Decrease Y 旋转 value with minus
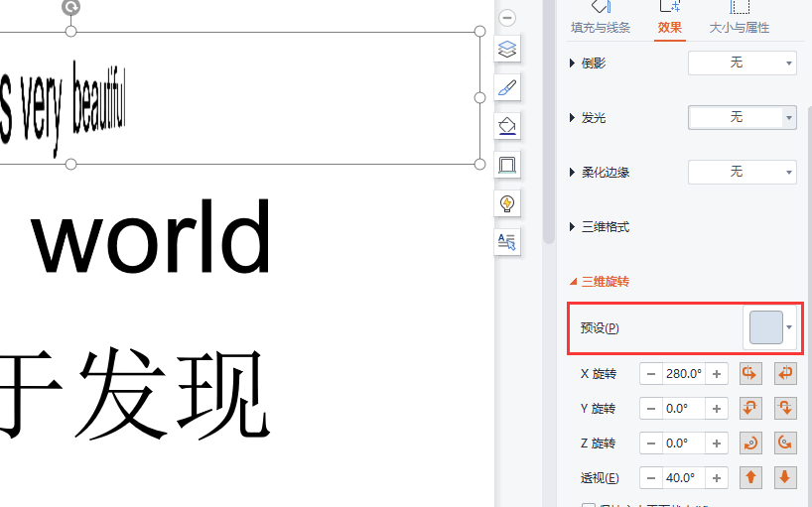Image resolution: width=812 pixels, height=507 pixels. [651, 408]
